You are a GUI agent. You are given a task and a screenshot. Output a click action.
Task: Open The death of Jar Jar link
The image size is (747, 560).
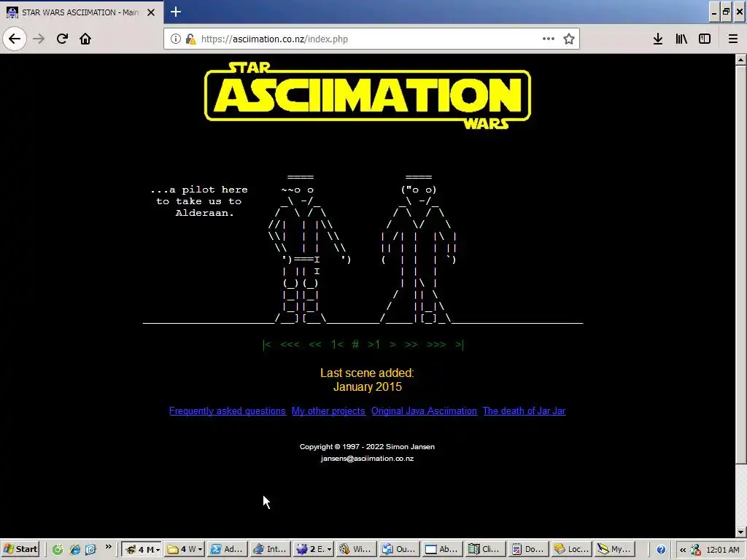pyautogui.click(x=524, y=411)
